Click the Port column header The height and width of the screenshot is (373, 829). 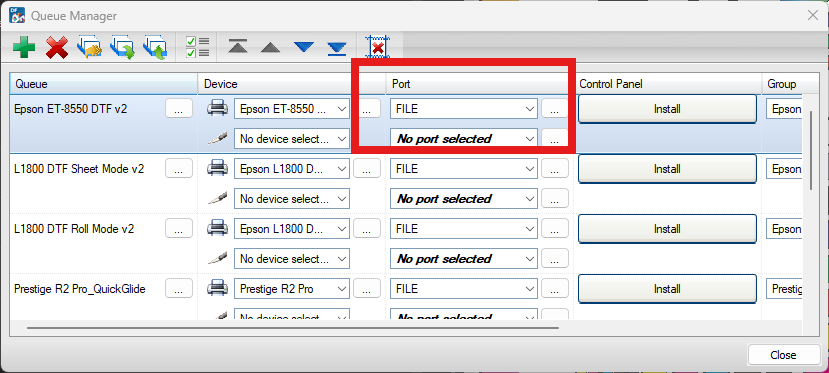pyautogui.click(x=480, y=84)
